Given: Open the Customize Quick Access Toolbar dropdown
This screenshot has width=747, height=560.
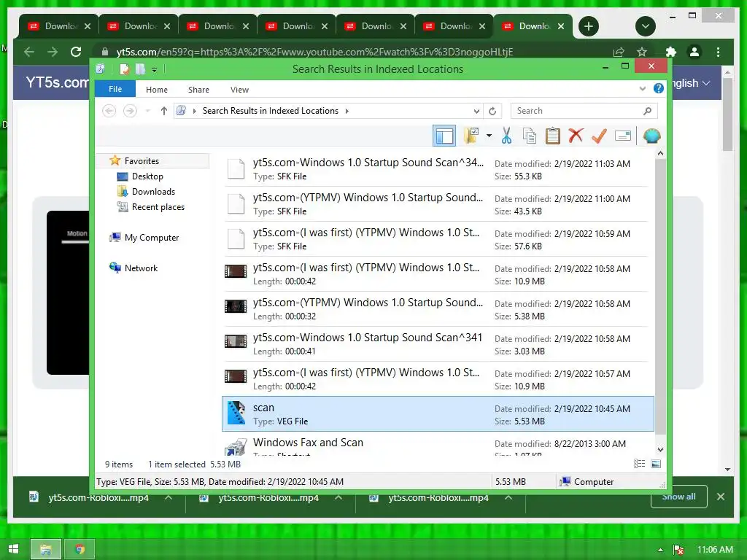Looking at the screenshot, I should 154,69.
